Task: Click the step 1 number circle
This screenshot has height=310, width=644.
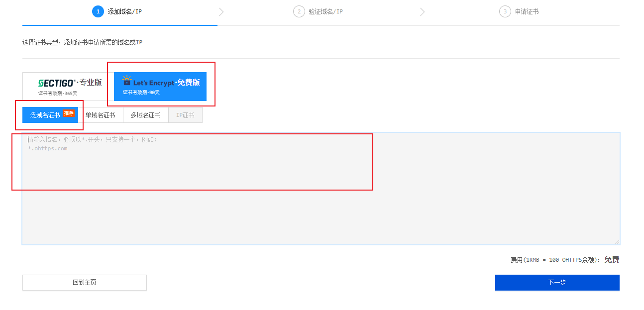Action: [x=98, y=11]
